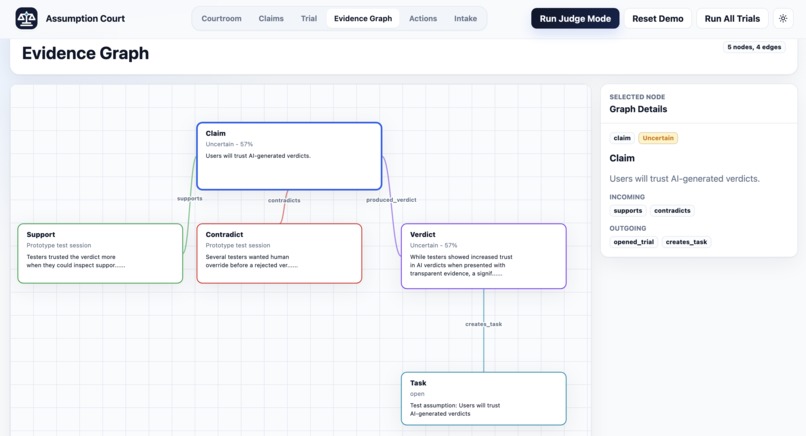Select the Support node card
806x436 pixels.
100,253
